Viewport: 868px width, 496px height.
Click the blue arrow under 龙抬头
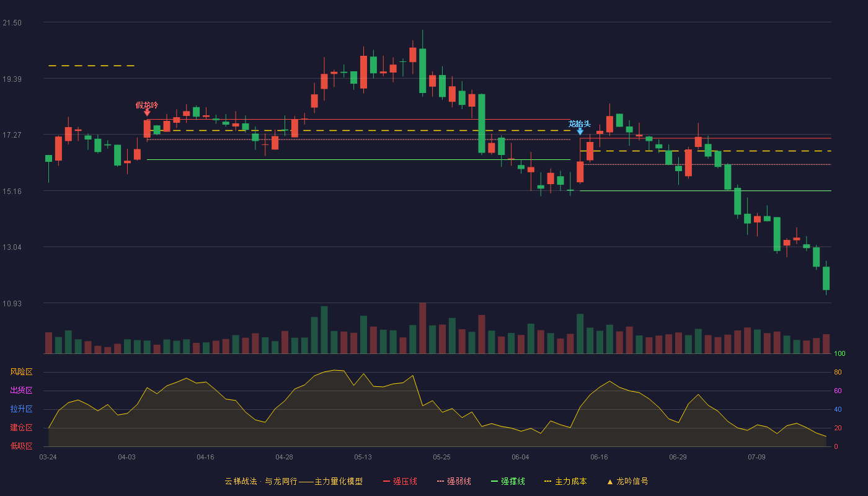tap(580, 131)
